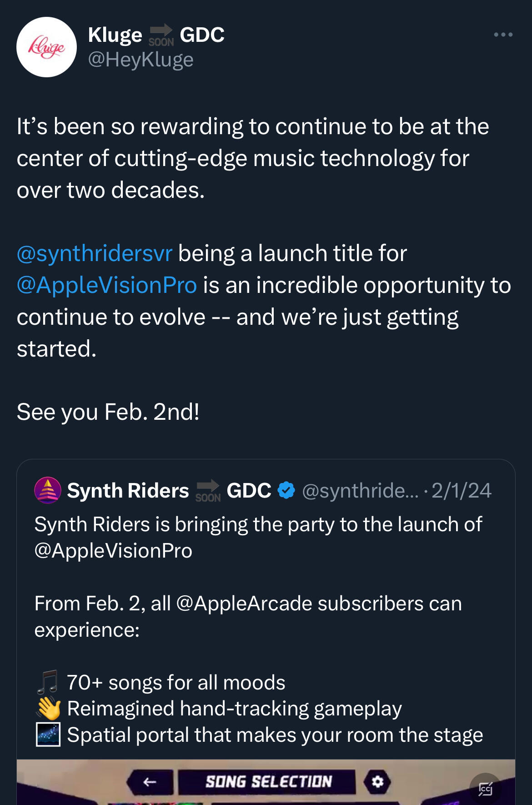Screen dimensions: 532x805
Task: Open the three-dot more options menu
Action: click(x=503, y=35)
